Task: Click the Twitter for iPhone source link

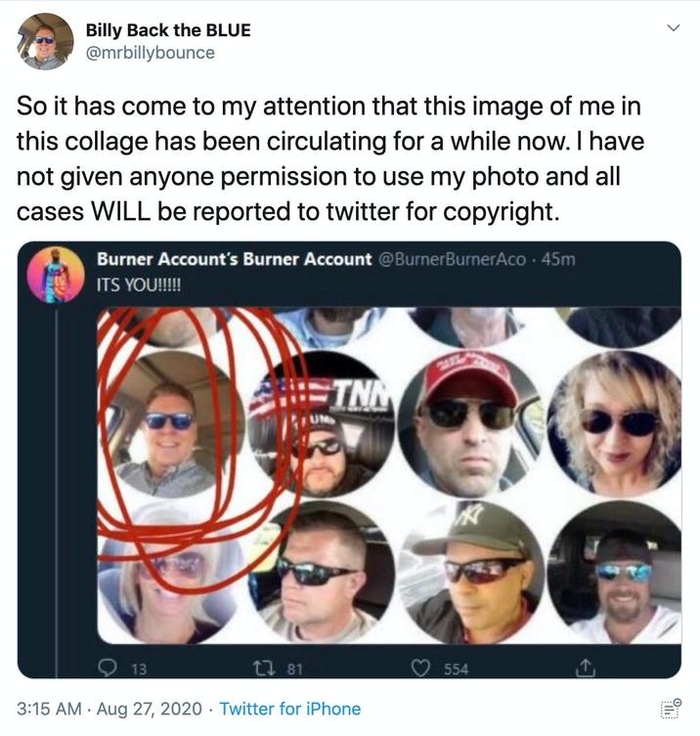Action: [x=290, y=709]
